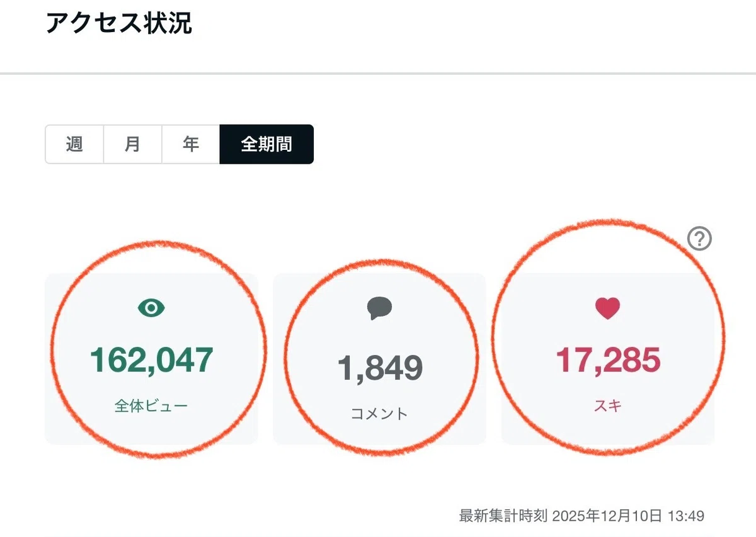Viewport: 756px width, 537px height.
Task: Click the 162,047 total views number
Action: tap(151, 359)
